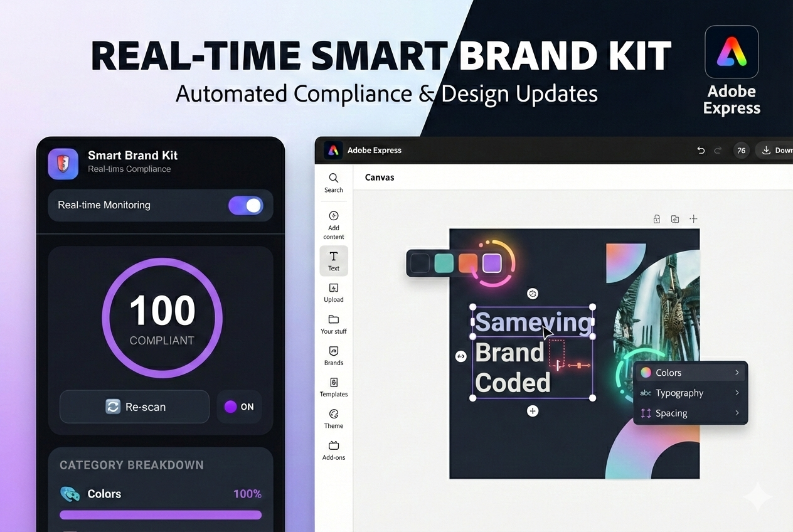Click the 100 Compliant score ring
This screenshot has height=532, width=793.
[162, 319]
